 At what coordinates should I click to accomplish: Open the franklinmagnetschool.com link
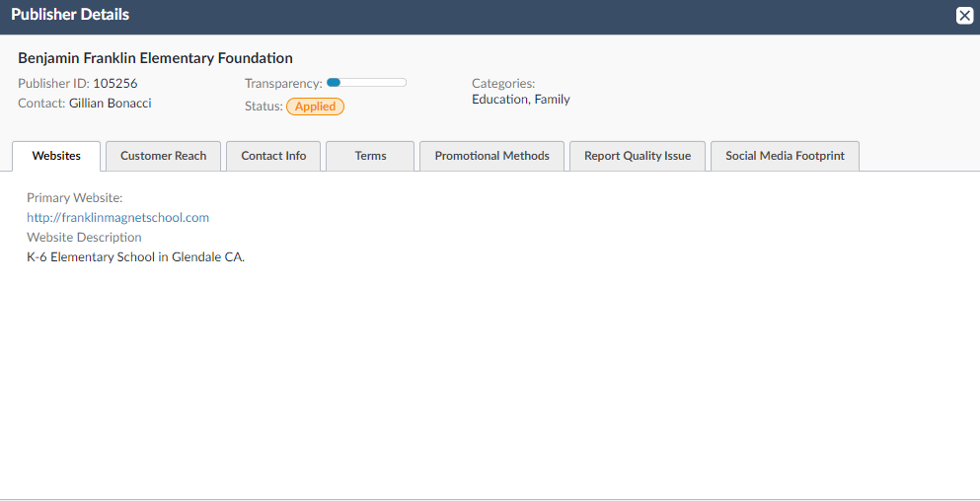coord(117,217)
